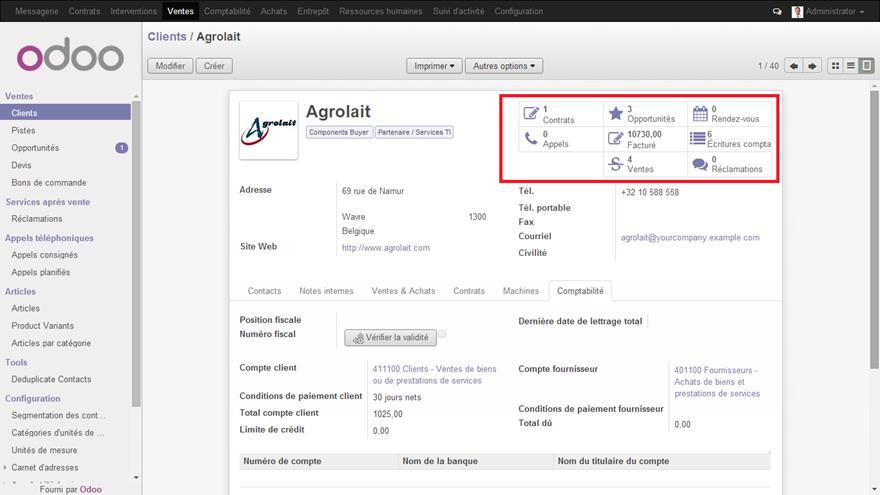
Task: Click the Créer button
Action: 214,66
